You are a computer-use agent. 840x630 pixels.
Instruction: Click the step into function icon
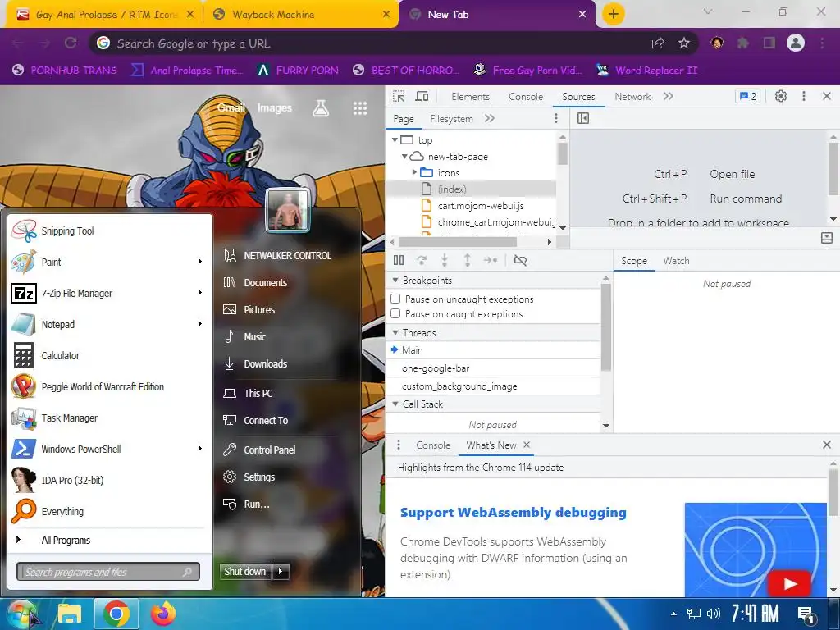445,260
